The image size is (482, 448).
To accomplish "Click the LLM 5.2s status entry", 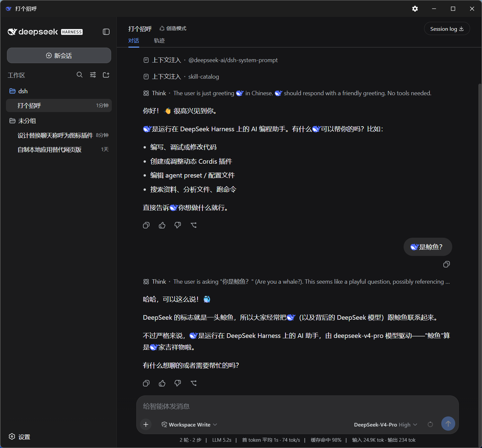I will point(222,440).
